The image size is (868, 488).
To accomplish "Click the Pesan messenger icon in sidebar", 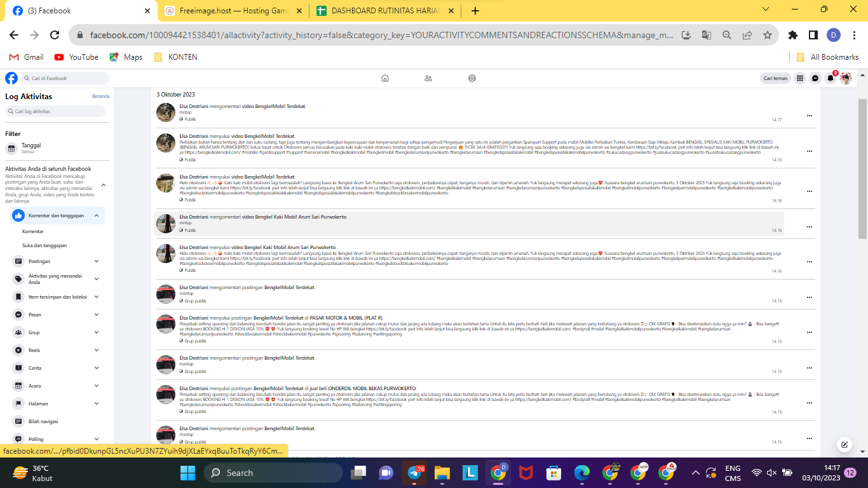I will click(x=18, y=315).
